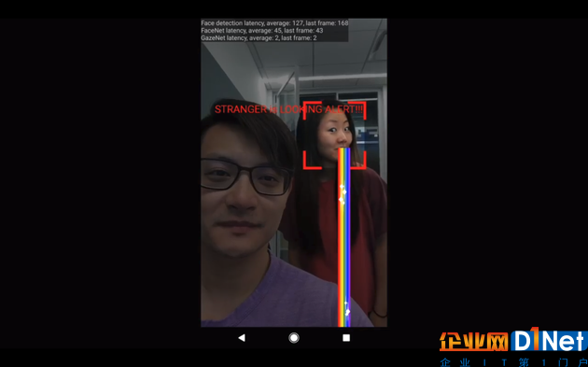Image resolution: width=588 pixels, height=367 pixels.
Task: Click the D1Net blue logo
Action: [549, 341]
